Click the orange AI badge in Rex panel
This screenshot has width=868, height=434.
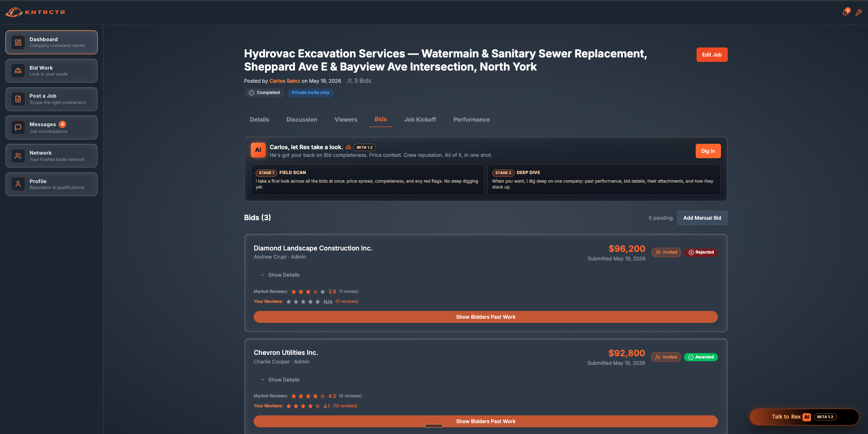(258, 150)
